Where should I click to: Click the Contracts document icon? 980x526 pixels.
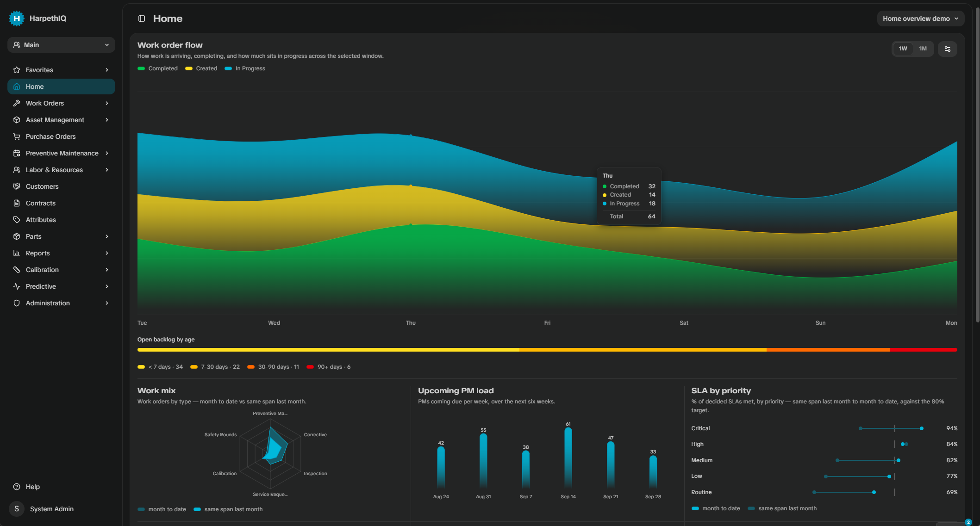(x=17, y=203)
